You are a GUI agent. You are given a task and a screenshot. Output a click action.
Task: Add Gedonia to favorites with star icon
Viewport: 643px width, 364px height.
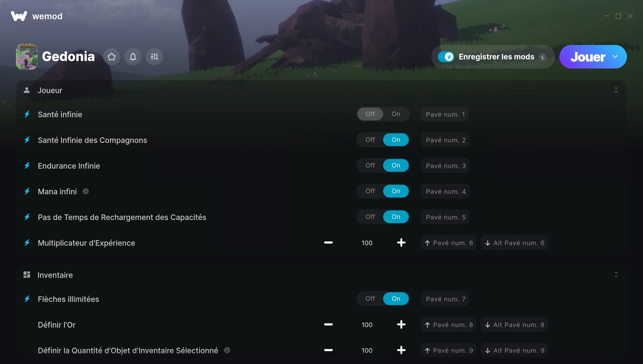pyautogui.click(x=111, y=57)
